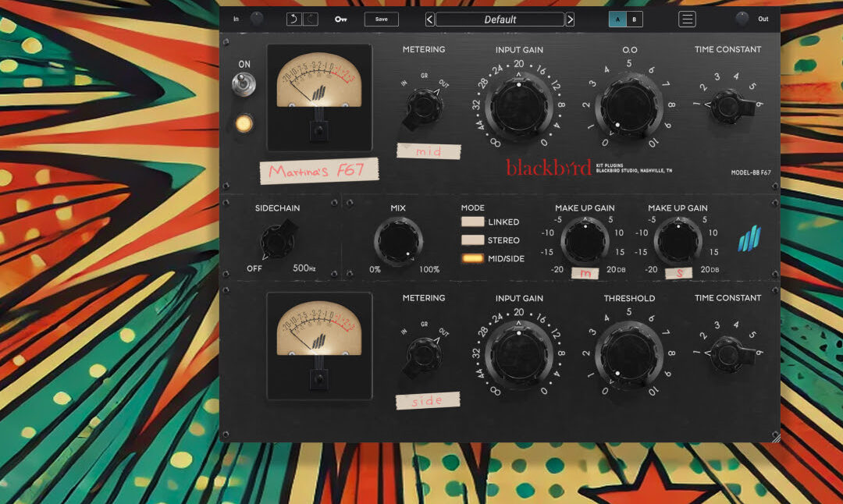843x504 pixels.
Task: Click the 0% mix label
Action: coord(375,270)
